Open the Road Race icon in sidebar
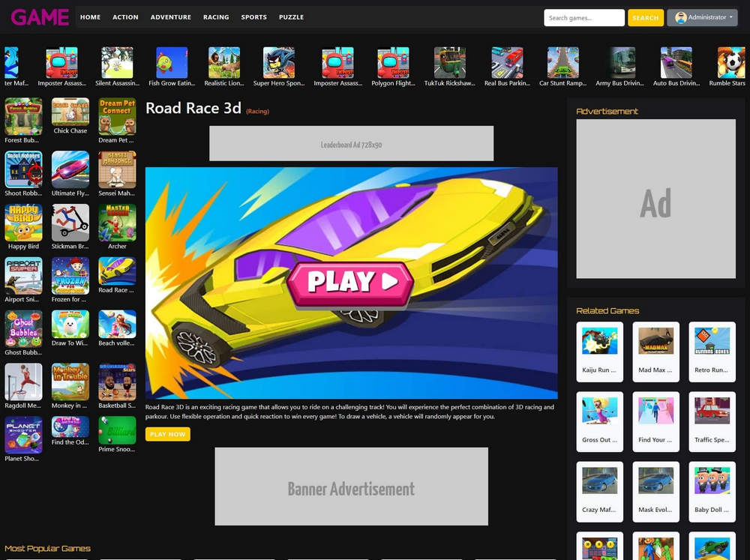 [x=117, y=271]
